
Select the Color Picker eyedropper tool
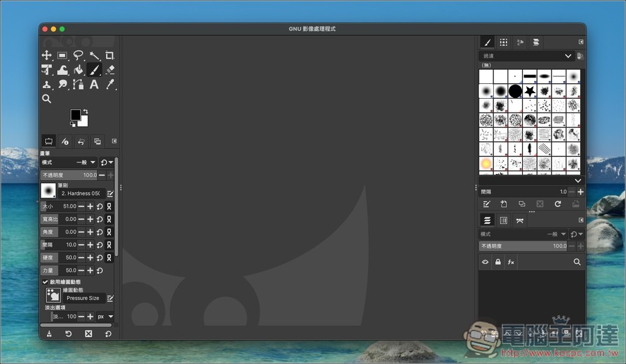coord(110,84)
